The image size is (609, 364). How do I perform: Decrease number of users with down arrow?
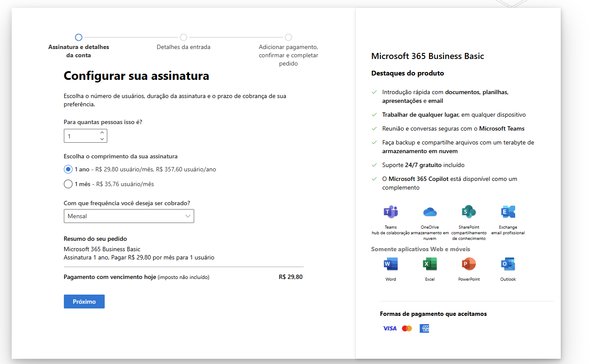coord(102,139)
